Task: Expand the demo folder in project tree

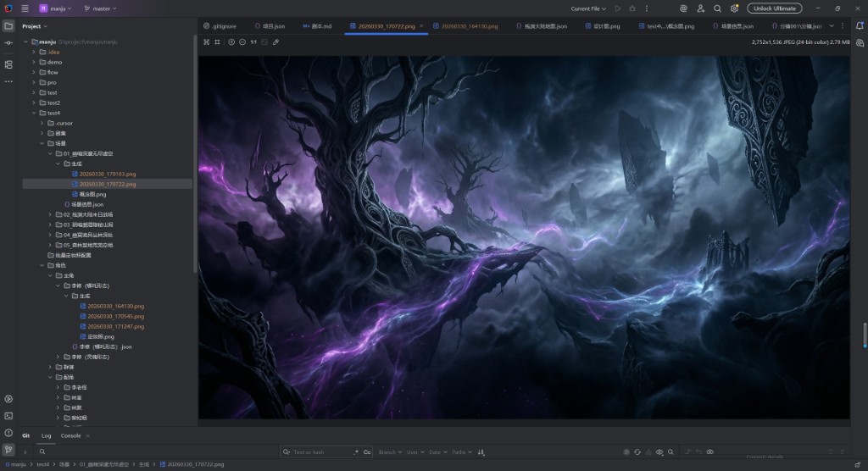Action: 33,62
